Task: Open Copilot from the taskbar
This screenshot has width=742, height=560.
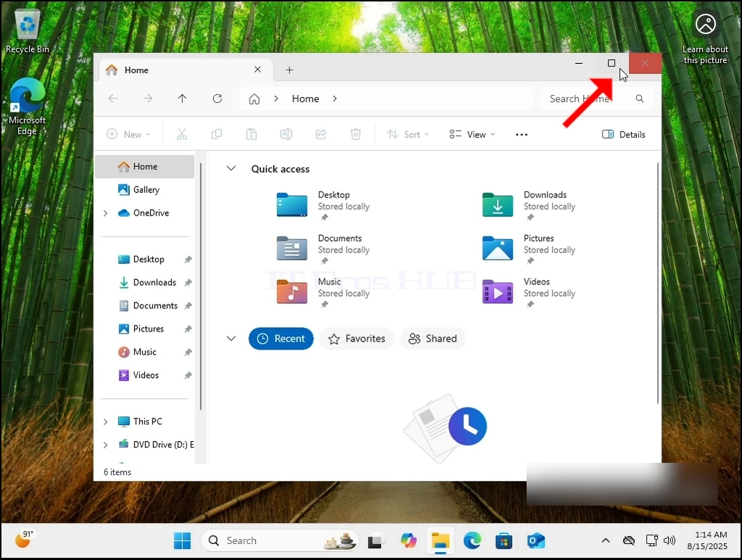Action: 408,540
